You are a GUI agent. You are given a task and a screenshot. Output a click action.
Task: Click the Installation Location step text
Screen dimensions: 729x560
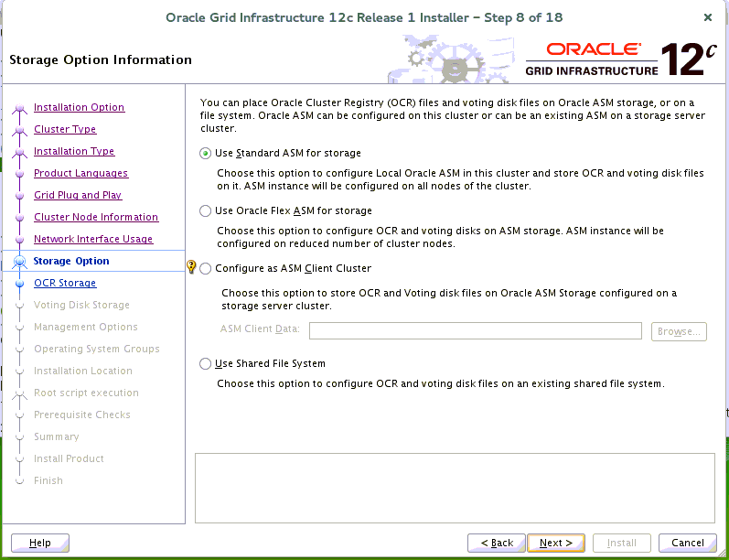coord(83,371)
